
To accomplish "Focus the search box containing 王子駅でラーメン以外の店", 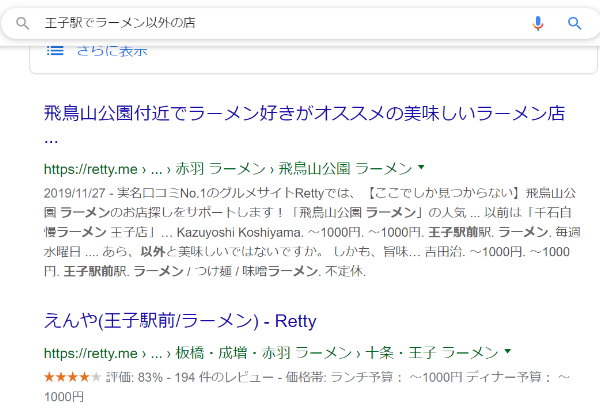I will (280, 23).
